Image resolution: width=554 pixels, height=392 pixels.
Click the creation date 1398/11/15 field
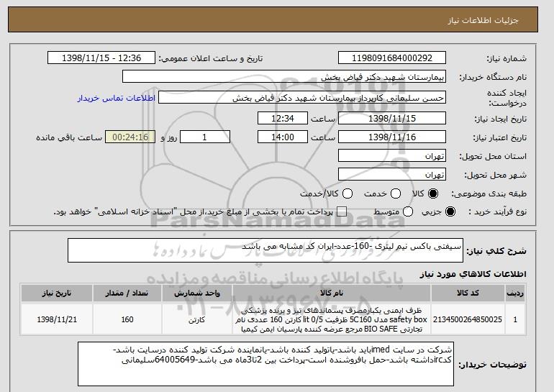coord(392,118)
